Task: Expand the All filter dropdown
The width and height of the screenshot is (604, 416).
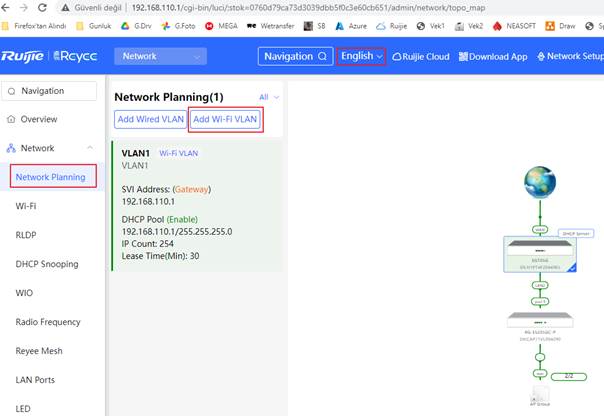Action: pyautogui.click(x=270, y=98)
